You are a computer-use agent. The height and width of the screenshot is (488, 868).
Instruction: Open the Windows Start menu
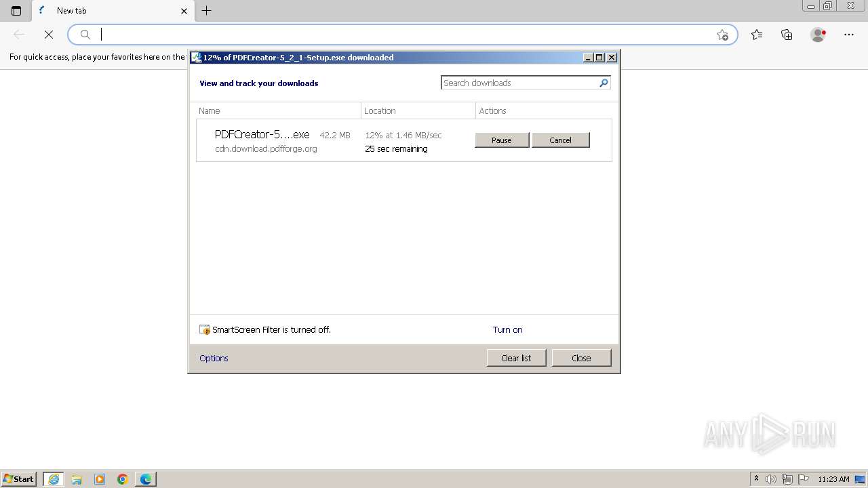click(18, 479)
